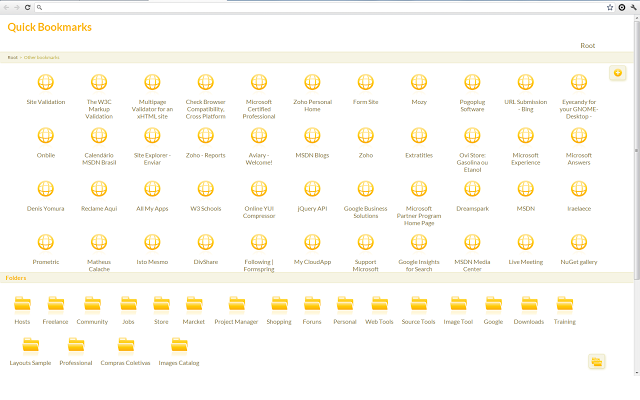Open the Aviary - Welcome! bookmark

259,146
